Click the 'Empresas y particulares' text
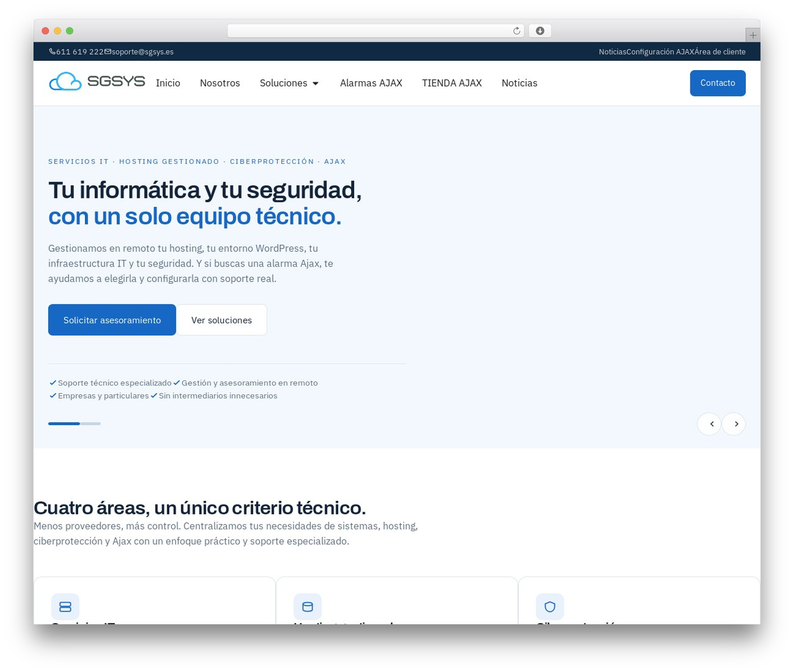794x672 pixels. 103,396
